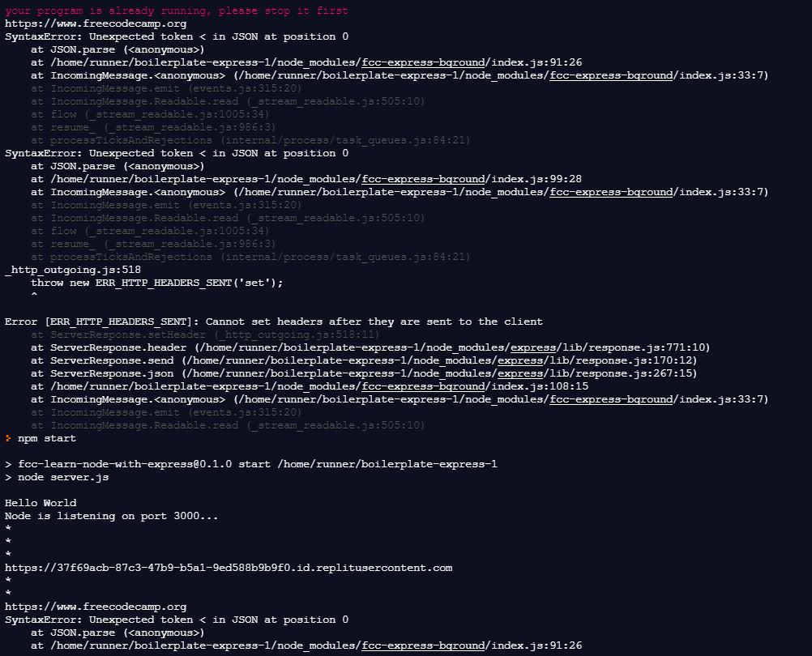Click fcc-express-bground link at index.js:99:28

tap(423, 179)
